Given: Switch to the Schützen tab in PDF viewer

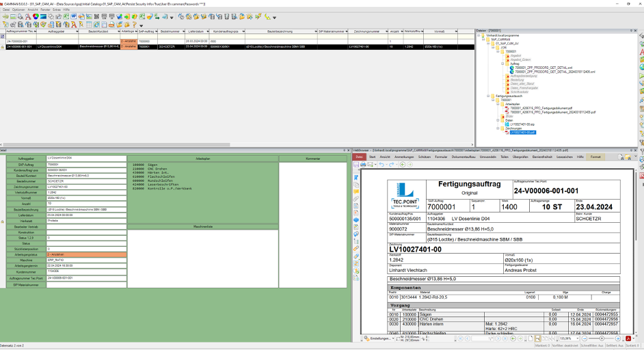Looking at the screenshot, I should pyautogui.click(x=425, y=157).
